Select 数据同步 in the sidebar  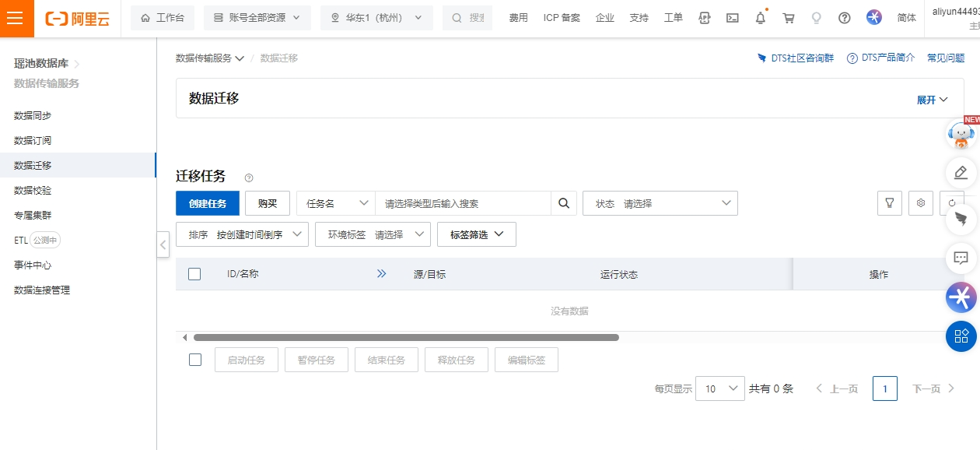(x=33, y=115)
